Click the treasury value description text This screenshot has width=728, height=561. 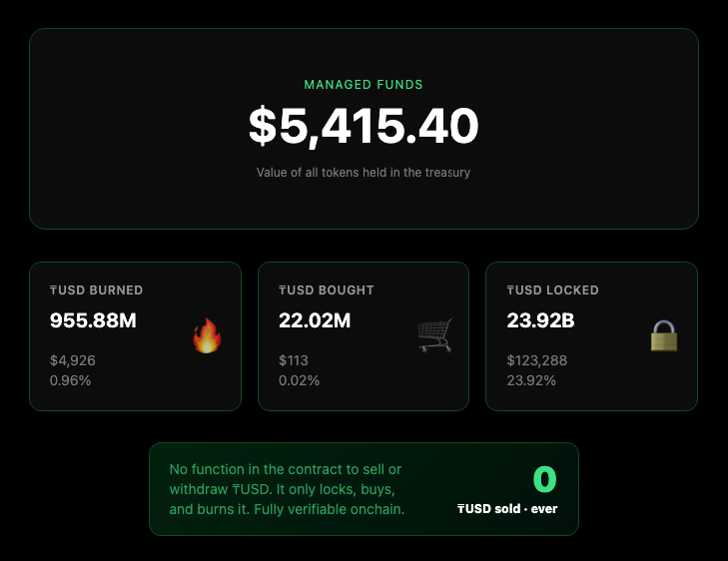click(x=364, y=173)
